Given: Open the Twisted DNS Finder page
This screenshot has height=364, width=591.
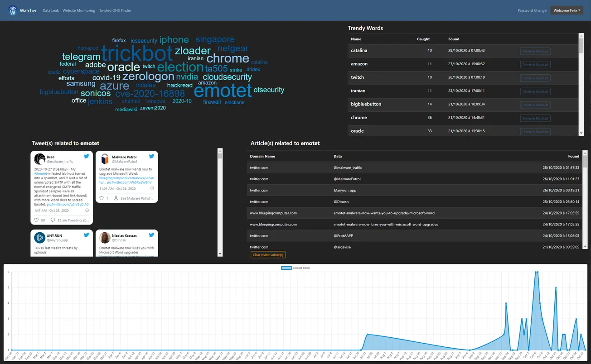Looking at the screenshot, I should [115, 10].
